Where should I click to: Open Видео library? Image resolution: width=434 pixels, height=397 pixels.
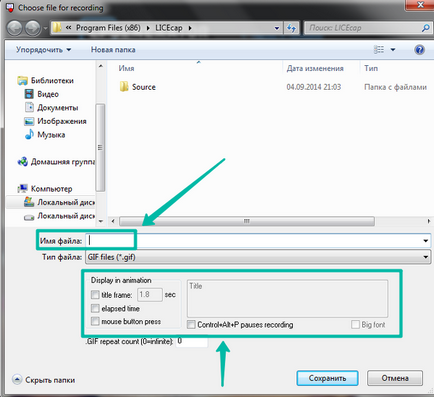(x=42, y=94)
